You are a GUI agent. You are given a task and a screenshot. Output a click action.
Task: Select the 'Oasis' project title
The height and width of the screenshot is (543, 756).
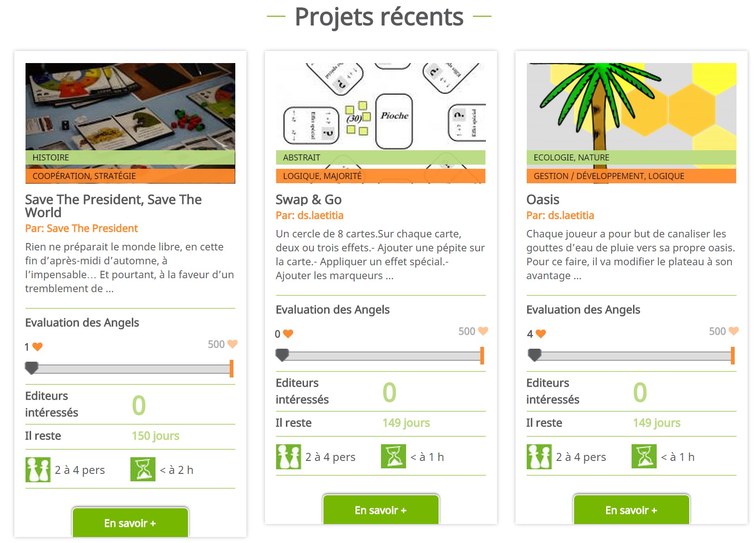(543, 200)
